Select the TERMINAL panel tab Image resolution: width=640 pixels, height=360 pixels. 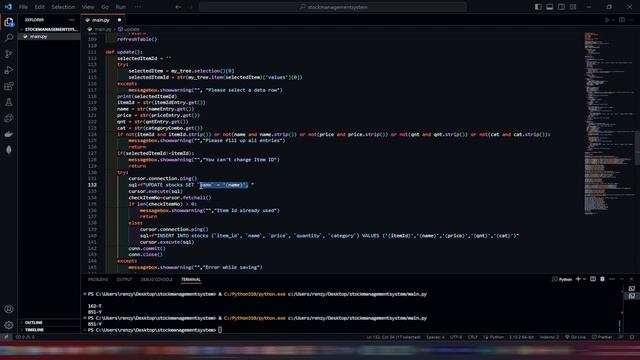pos(191,280)
